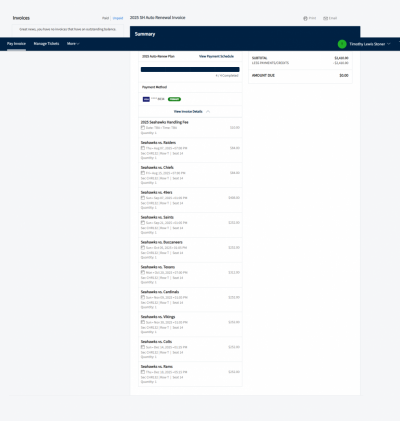
Task: Click the green user avatar circle
Action: 342,44
